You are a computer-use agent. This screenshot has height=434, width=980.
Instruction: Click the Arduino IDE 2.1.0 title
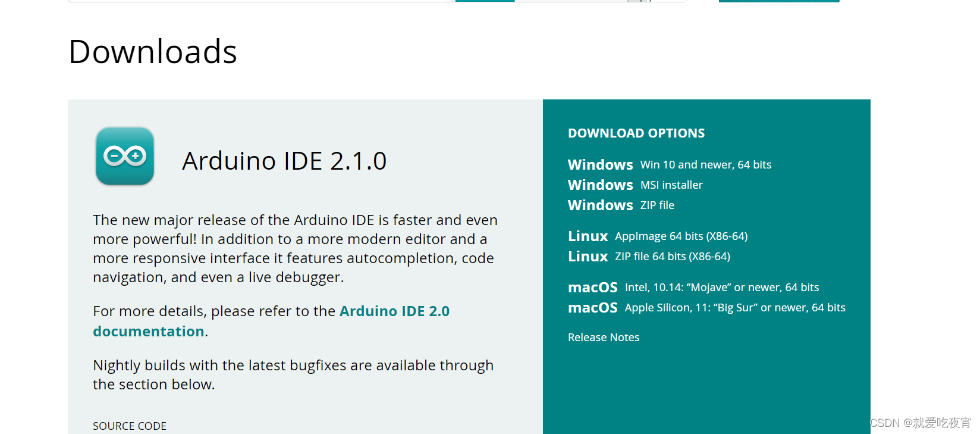(284, 161)
